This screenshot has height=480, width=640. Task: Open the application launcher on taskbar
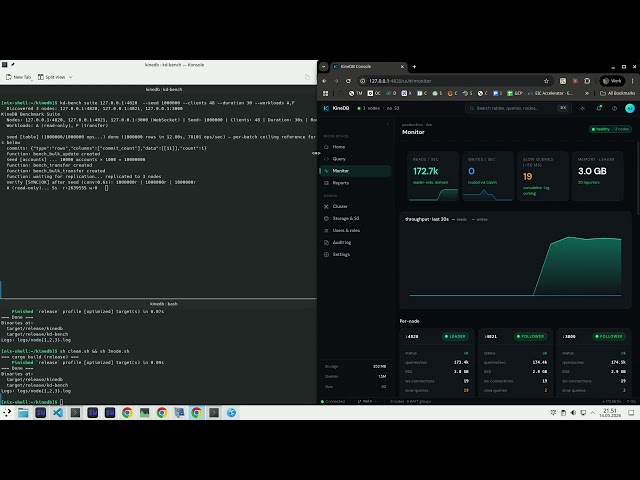pos(7,413)
